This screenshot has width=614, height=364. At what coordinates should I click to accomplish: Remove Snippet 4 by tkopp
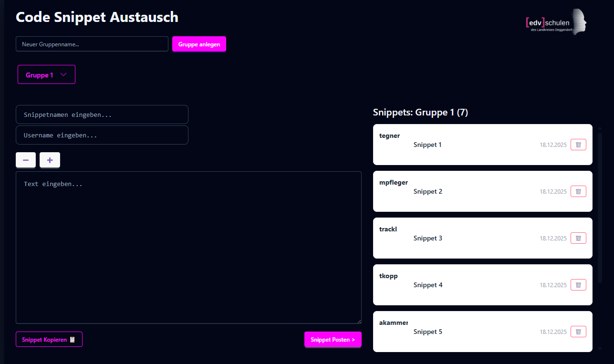[x=578, y=285]
